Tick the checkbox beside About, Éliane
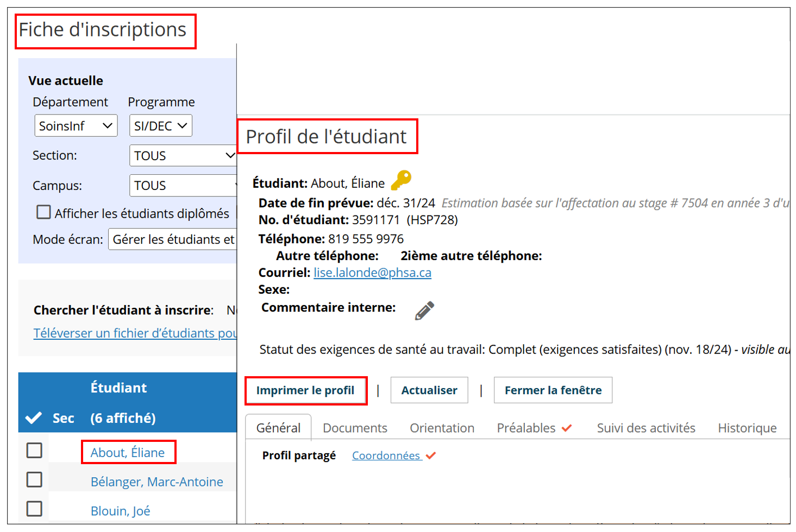The width and height of the screenshot is (796, 532). (x=34, y=450)
